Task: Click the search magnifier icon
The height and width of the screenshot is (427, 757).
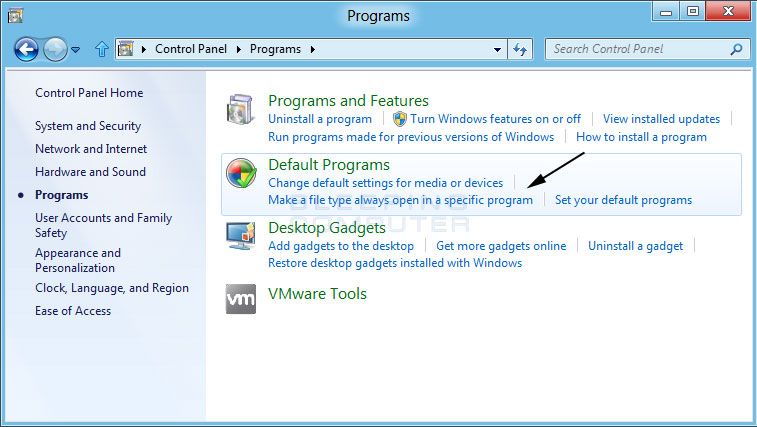Action: 736,49
